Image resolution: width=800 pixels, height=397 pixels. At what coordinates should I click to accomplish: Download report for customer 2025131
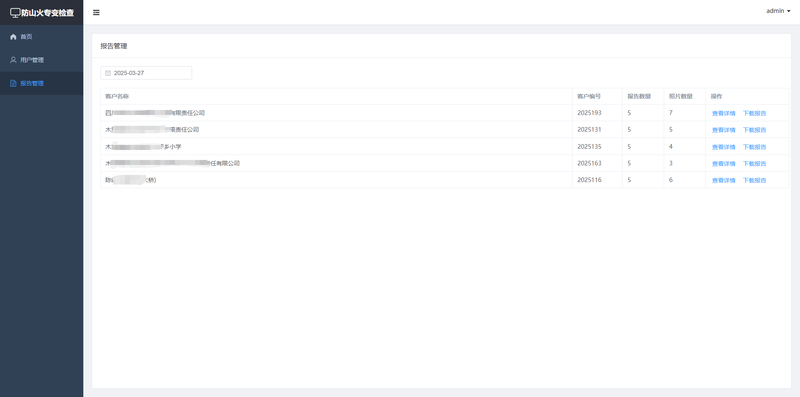754,130
